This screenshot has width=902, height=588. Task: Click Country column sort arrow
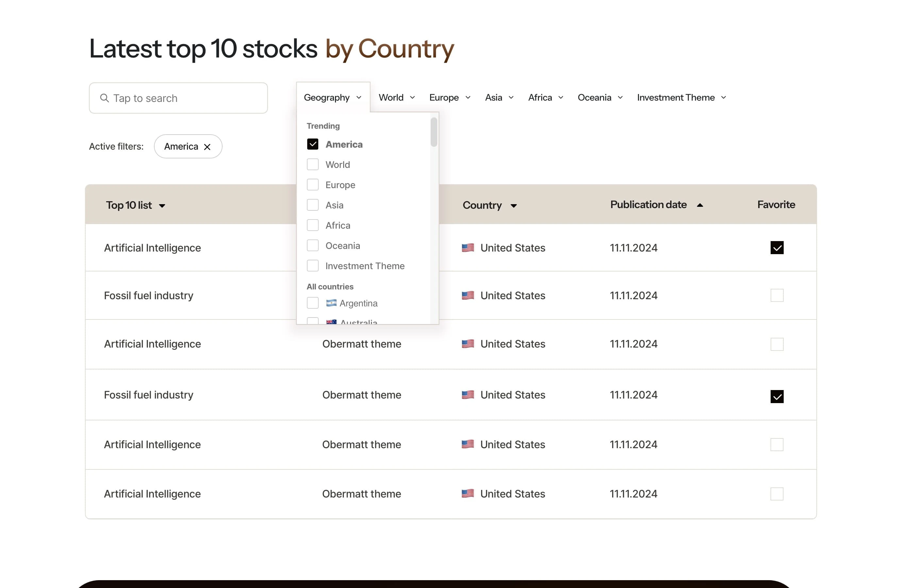pyautogui.click(x=513, y=206)
